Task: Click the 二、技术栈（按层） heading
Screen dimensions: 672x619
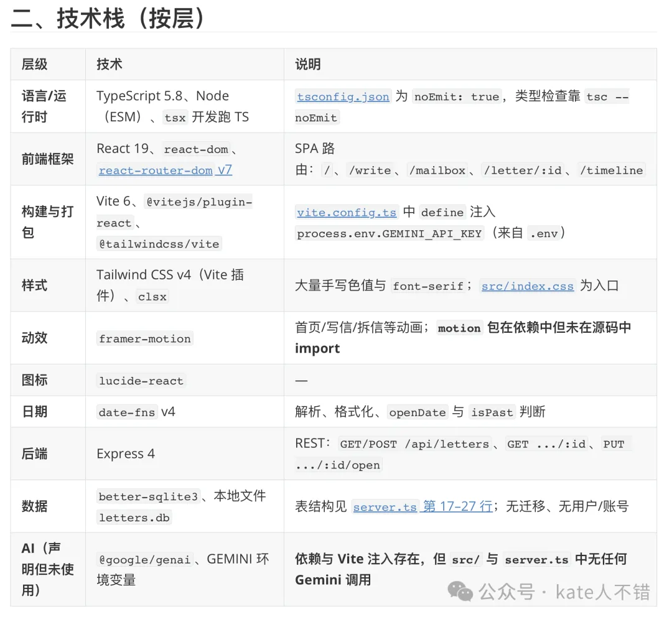Action: pos(108,19)
